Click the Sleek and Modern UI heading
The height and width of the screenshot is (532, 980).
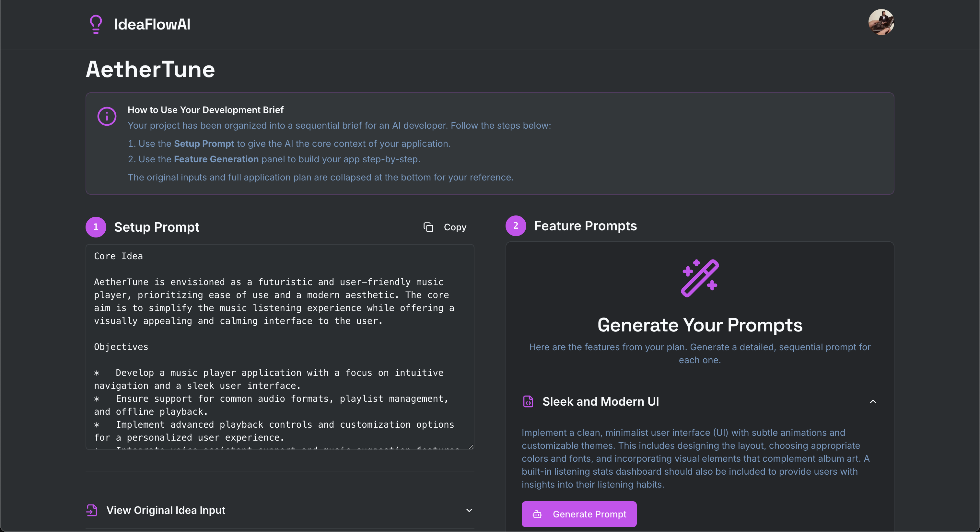(600, 401)
